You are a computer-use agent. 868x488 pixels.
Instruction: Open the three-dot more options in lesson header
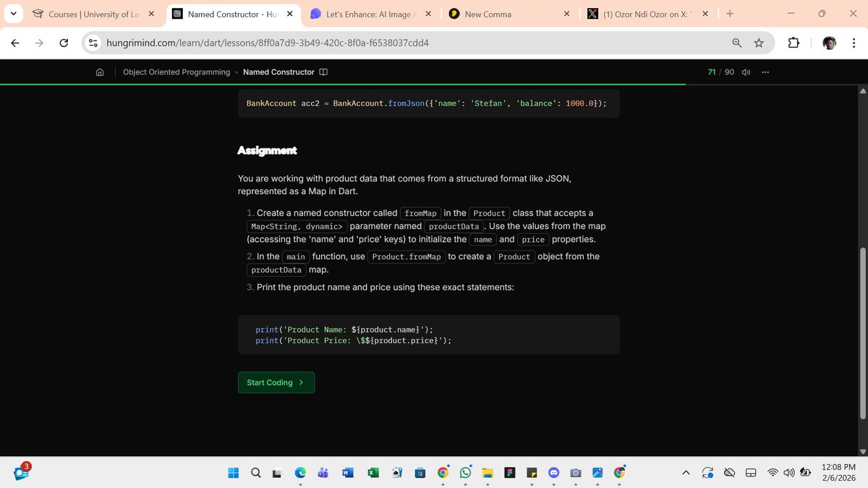pyautogui.click(x=766, y=72)
